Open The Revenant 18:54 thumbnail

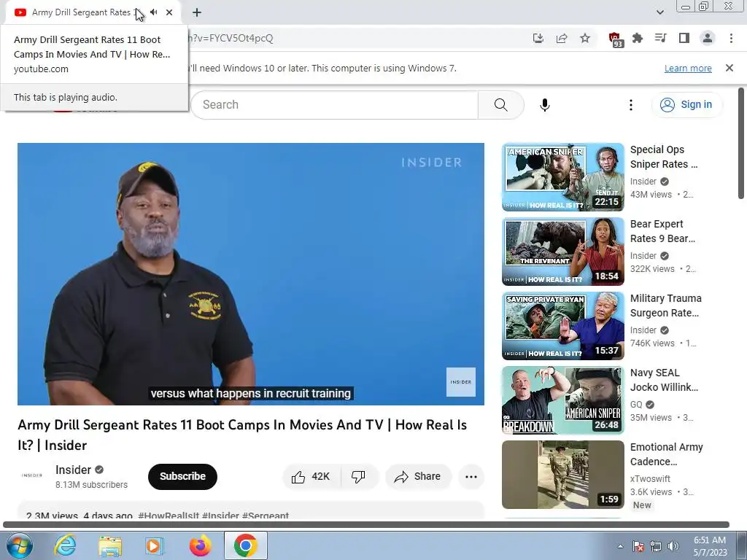tap(562, 252)
